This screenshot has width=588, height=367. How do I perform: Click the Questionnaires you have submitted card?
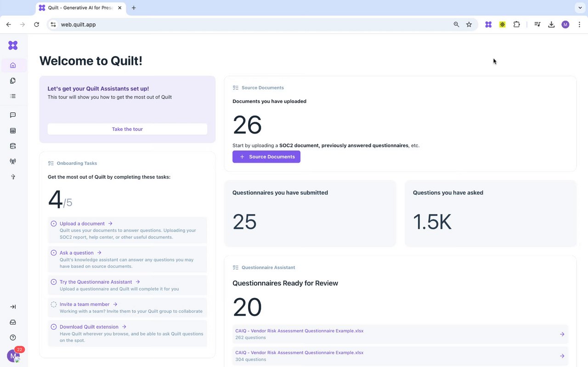(310, 214)
